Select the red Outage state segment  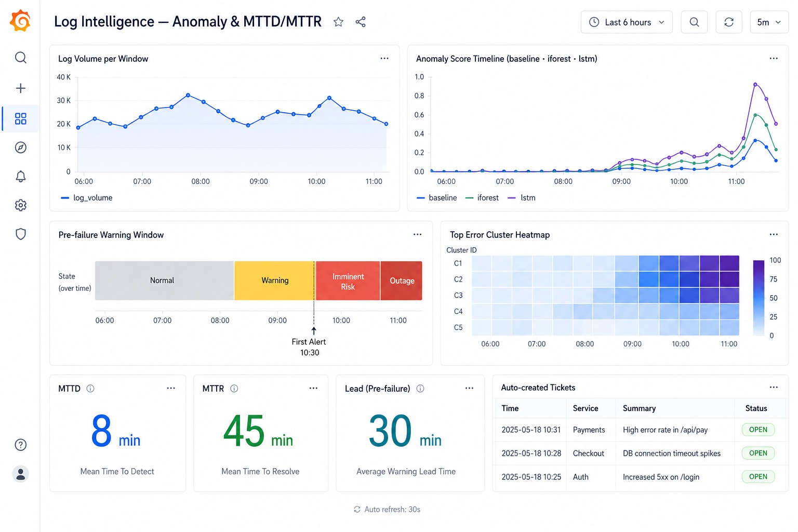click(402, 281)
